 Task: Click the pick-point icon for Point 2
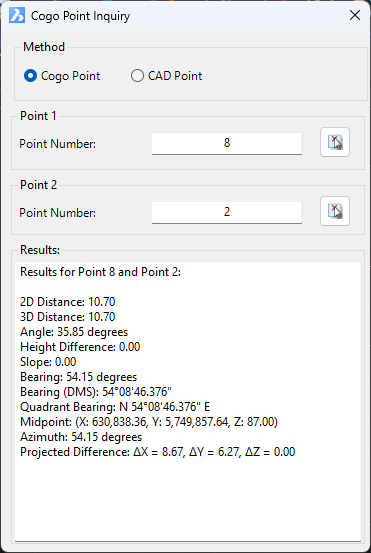pyautogui.click(x=335, y=211)
